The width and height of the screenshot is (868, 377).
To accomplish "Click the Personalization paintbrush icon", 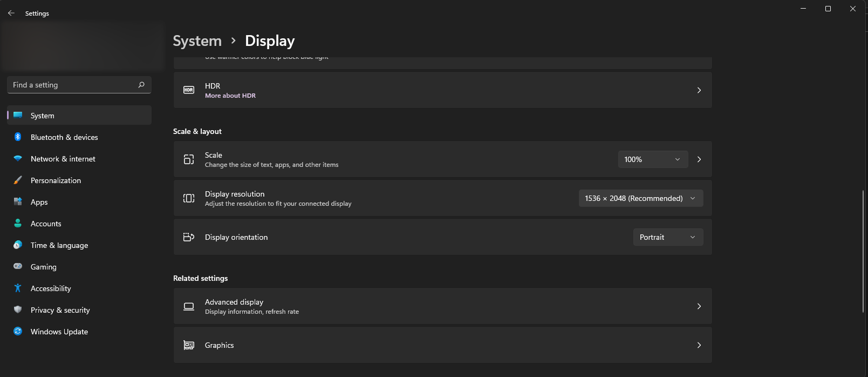I will click(x=18, y=180).
